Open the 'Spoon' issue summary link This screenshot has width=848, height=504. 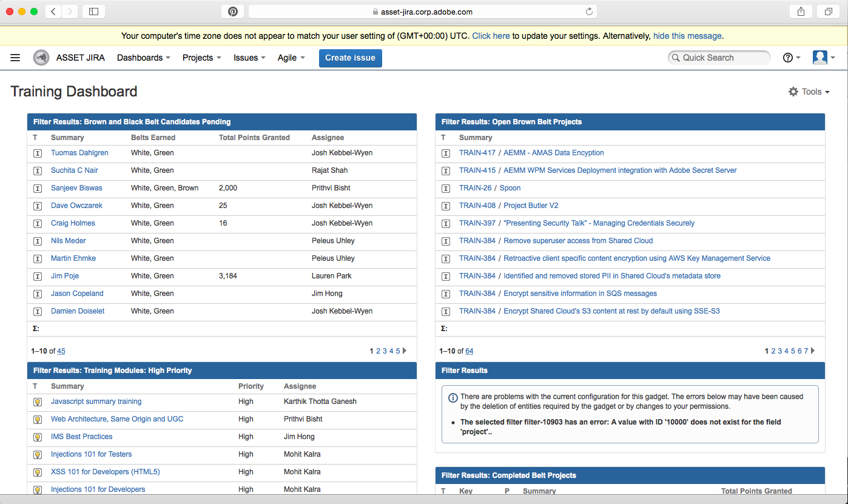510,188
